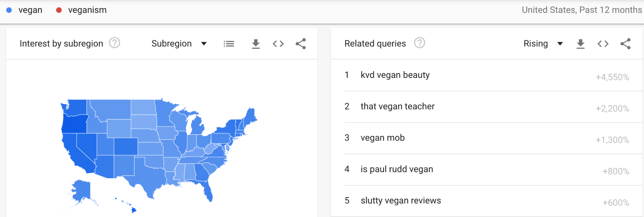Open help for Interest by subregion
The width and height of the screenshot is (644, 217).
click(x=114, y=43)
